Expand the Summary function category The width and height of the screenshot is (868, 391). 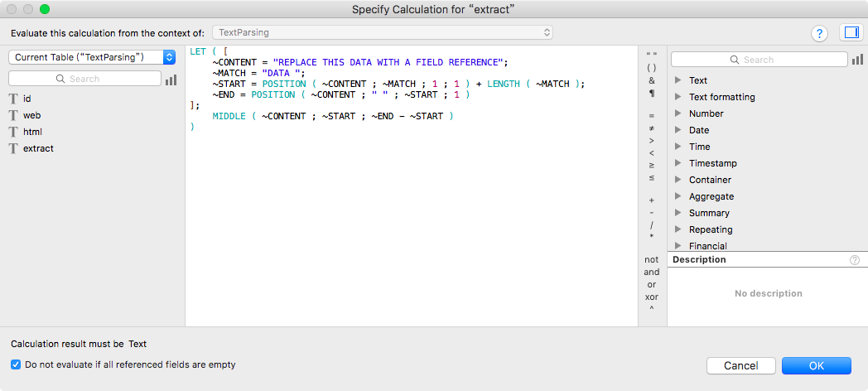click(x=678, y=213)
